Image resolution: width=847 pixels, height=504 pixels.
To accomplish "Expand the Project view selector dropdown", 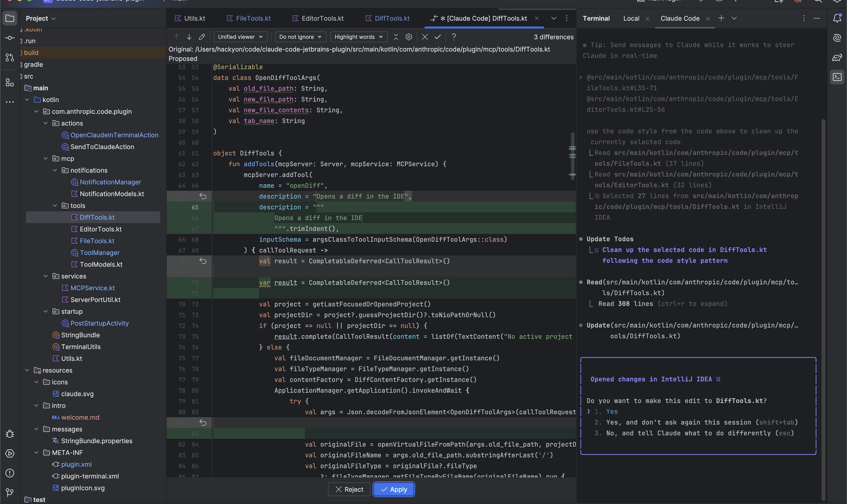I will [x=40, y=18].
